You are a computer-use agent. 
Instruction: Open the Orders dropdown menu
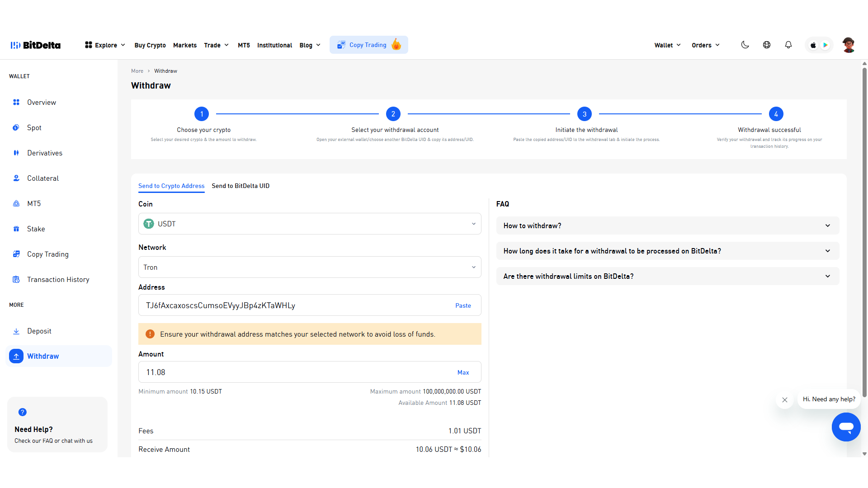[x=706, y=45]
